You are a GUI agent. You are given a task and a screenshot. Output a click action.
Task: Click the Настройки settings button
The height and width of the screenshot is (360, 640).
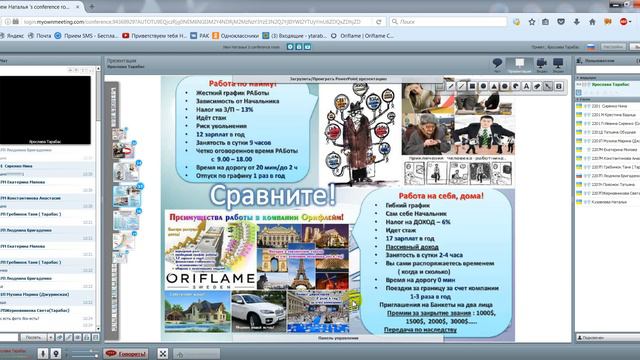point(613,47)
